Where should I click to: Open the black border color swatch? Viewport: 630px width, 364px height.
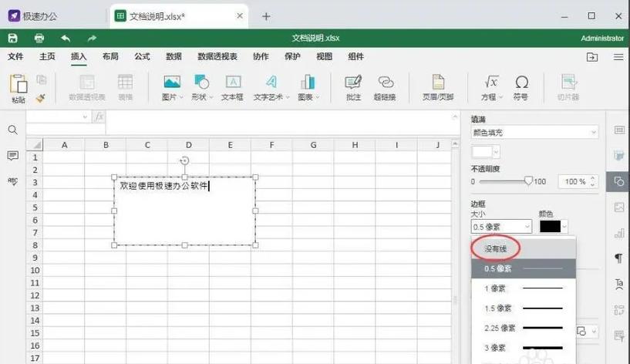click(553, 227)
